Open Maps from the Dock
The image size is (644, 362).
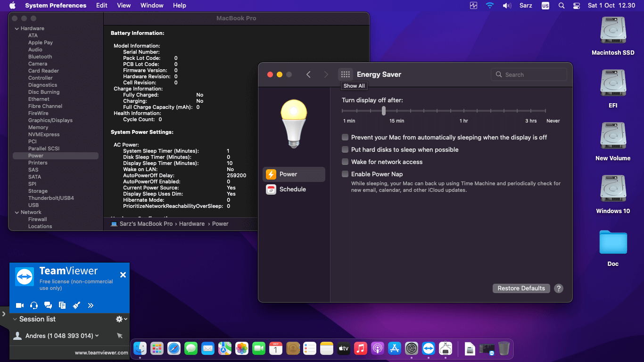coord(225,348)
